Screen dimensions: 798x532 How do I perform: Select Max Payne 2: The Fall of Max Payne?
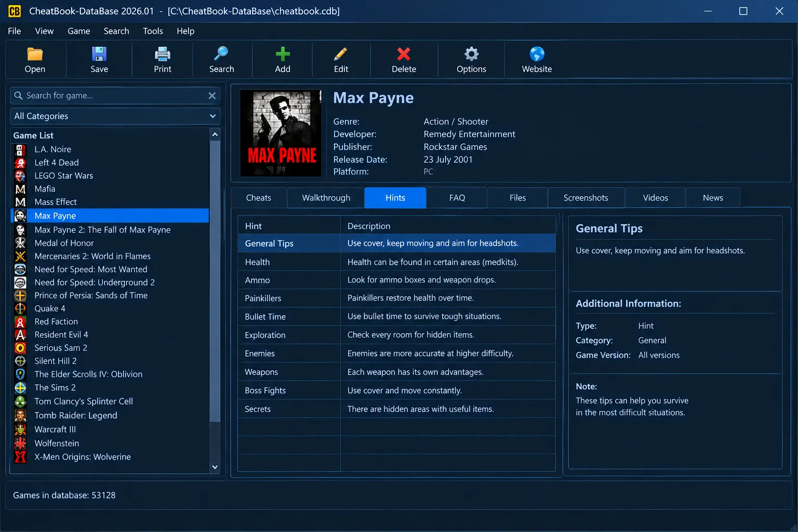pos(110,230)
